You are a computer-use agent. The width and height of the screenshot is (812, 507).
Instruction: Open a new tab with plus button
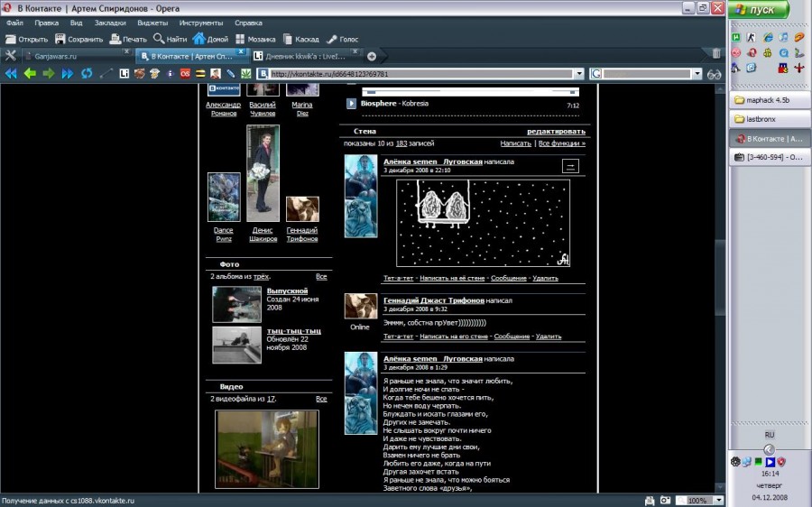tap(372, 56)
